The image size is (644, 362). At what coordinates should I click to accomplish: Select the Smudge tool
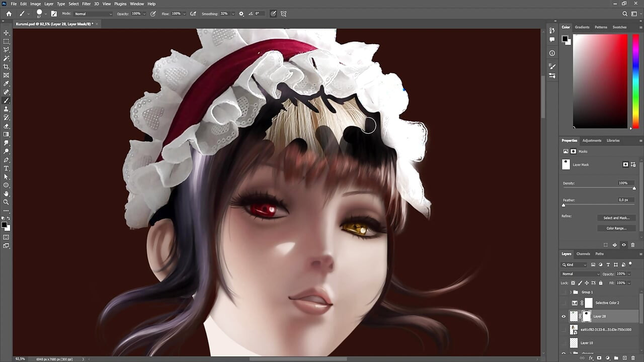(x=7, y=143)
